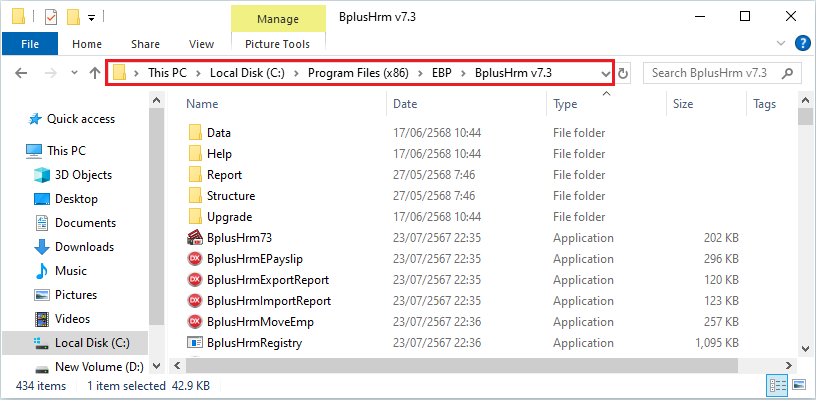The height and width of the screenshot is (400, 816).
Task: Open the recent locations dropdown arrow
Action: 73,74
